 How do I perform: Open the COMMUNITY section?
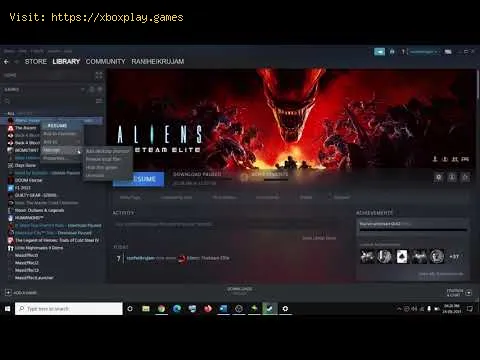pos(105,62)
